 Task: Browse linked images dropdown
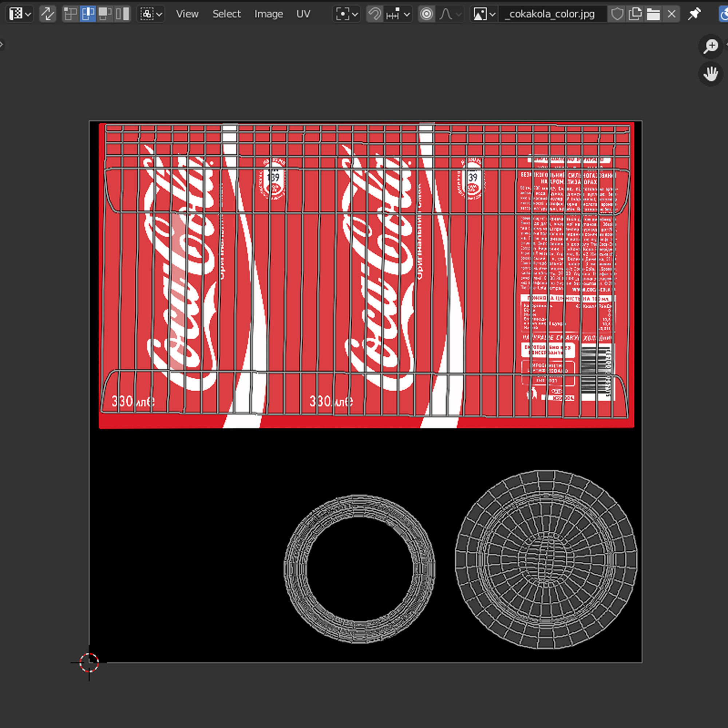[x=484, y=14]
